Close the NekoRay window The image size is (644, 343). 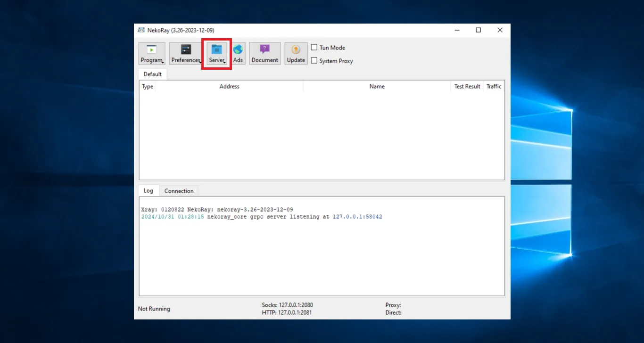pyautogui.click(x=500, y=30)
